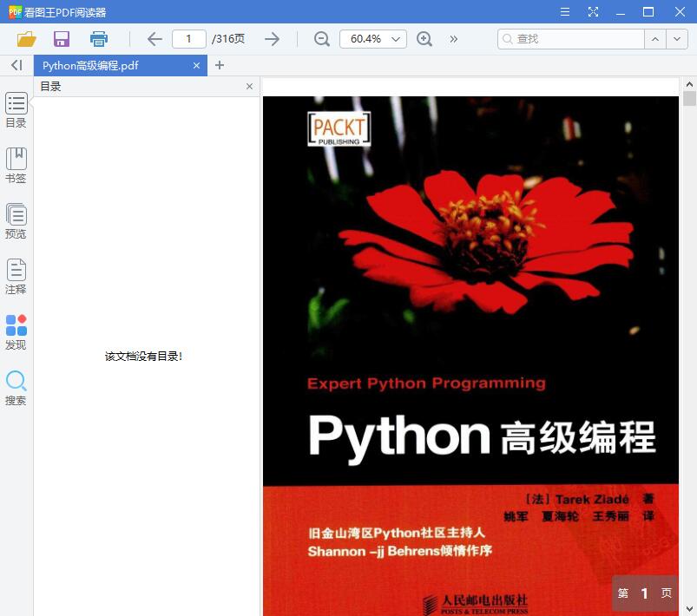
Task: Open a new tab with the + button
Action: 220,65
